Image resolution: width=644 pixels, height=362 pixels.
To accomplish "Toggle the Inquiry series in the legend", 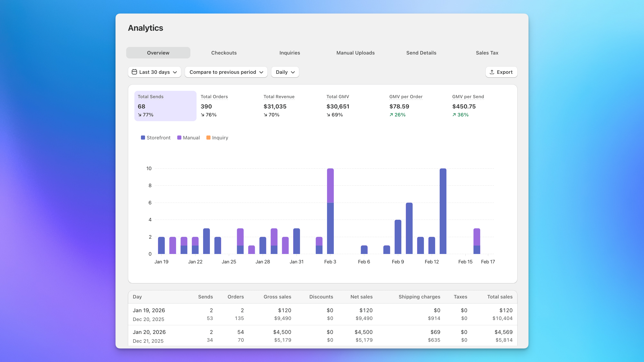I will (x=217, y=138).
